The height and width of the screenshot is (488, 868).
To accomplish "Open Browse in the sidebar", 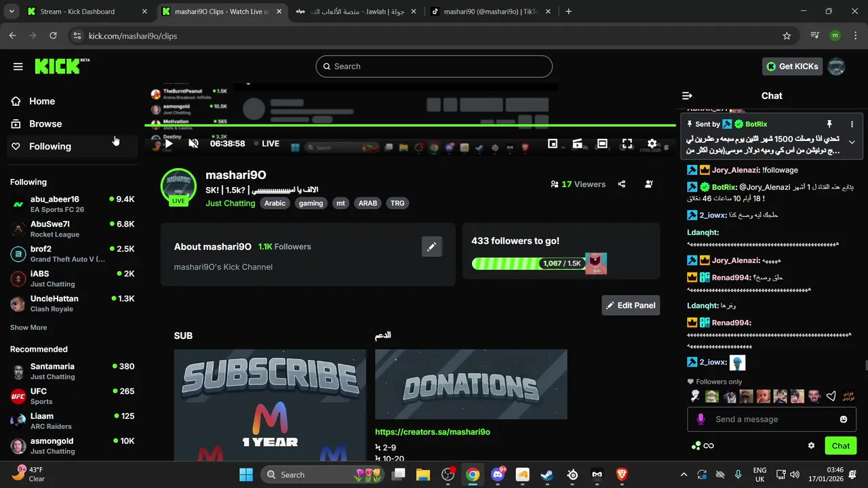I will 45,123.
